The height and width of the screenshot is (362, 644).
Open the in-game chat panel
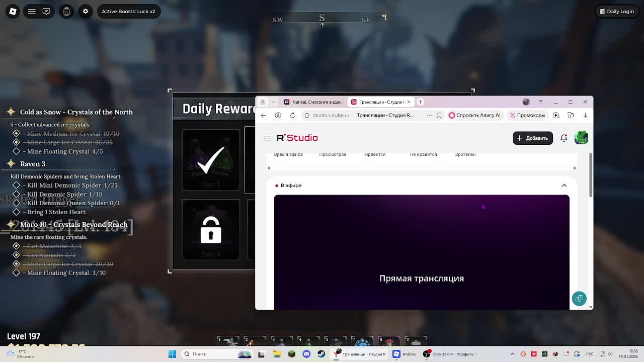46,11
